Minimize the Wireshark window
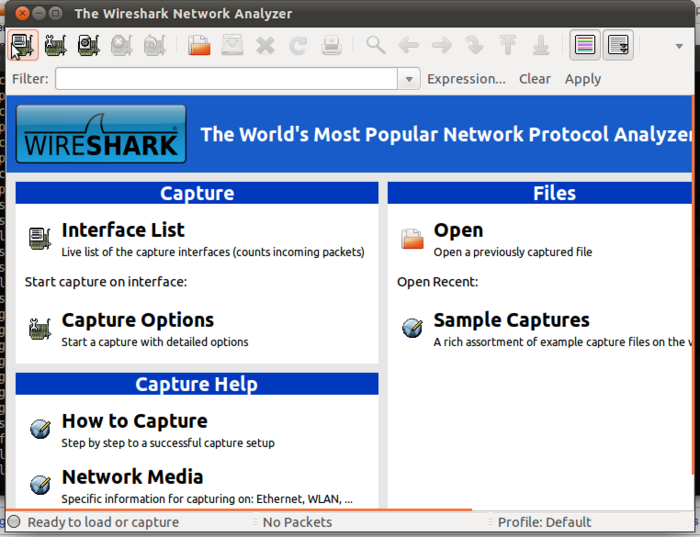 coord(39,13)
